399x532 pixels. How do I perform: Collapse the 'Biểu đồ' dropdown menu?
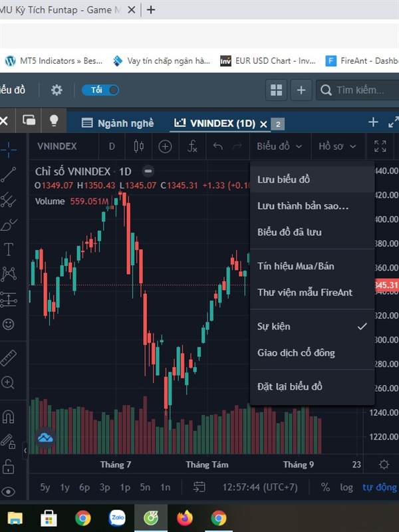pyautogui.click(x=279, y=146)
